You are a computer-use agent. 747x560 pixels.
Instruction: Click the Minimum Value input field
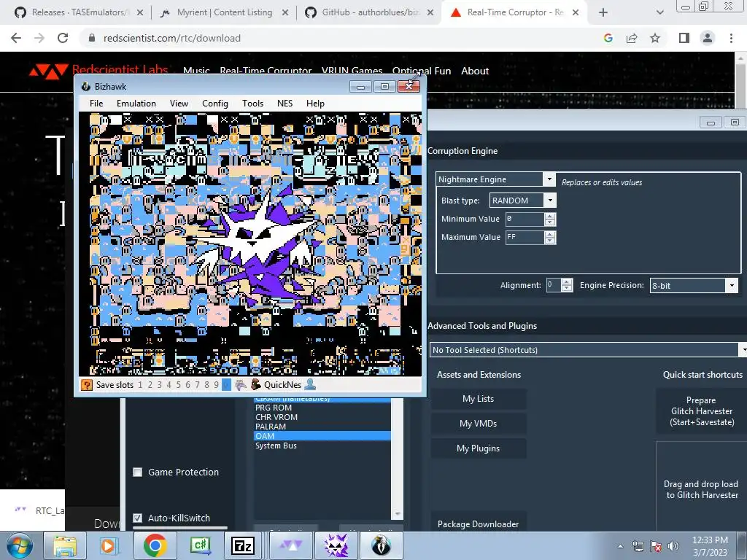[524, 219]
